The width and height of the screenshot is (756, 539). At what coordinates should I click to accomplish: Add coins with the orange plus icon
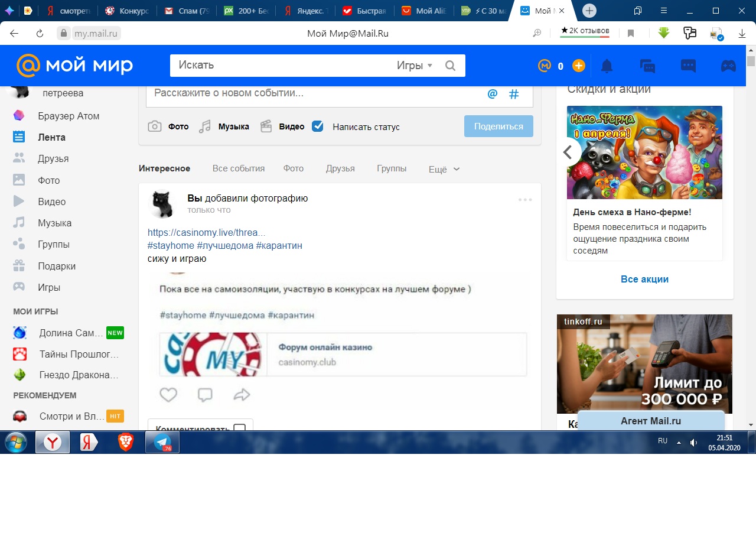[579, 66]
